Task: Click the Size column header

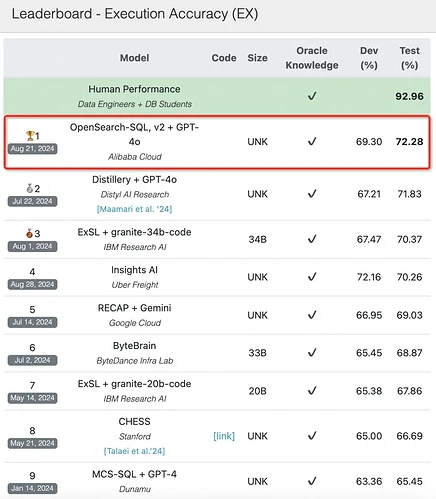Action: [x=257, y=58]
